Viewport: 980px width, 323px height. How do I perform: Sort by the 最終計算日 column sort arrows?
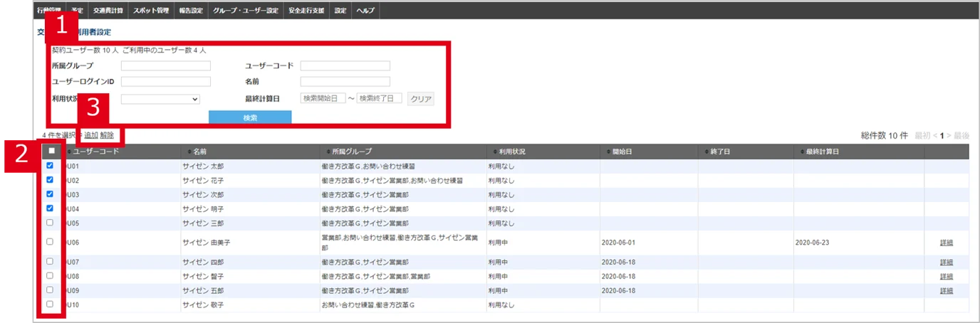[x=803, y=152]
